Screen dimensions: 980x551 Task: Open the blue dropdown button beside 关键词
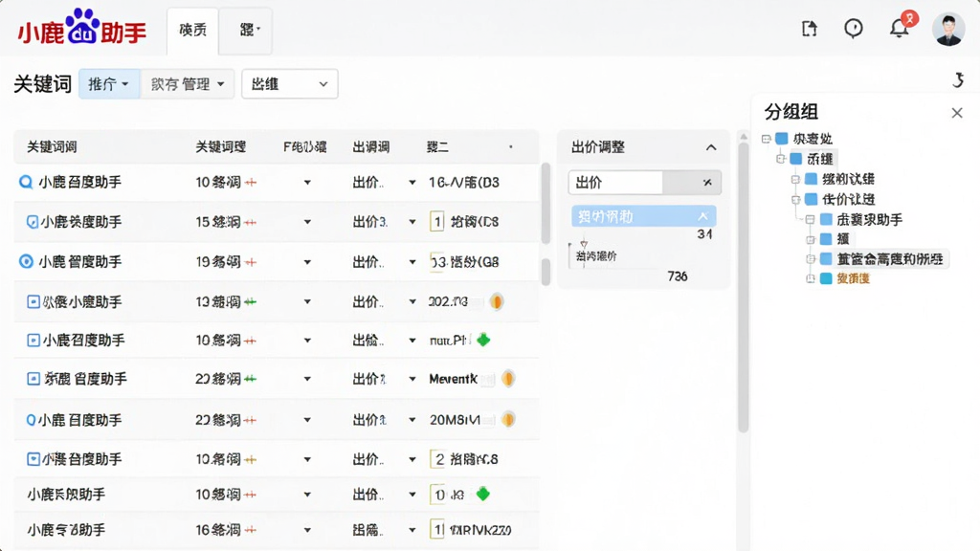click(x=109, y=84)
